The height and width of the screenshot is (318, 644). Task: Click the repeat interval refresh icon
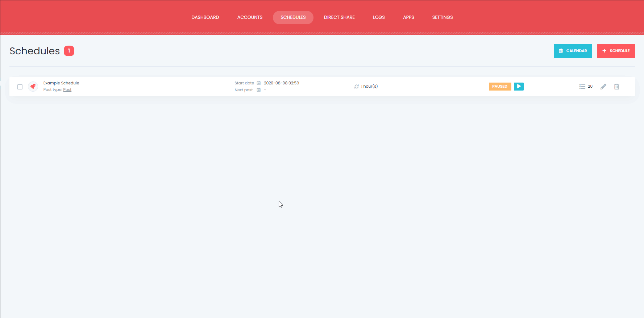pos(357,87)
